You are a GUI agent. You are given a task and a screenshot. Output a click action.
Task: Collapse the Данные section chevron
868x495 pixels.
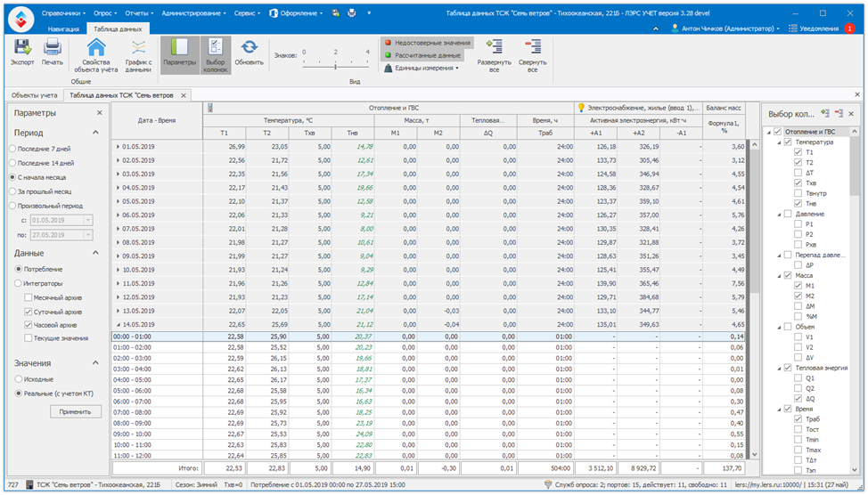(x=95, y=253)
